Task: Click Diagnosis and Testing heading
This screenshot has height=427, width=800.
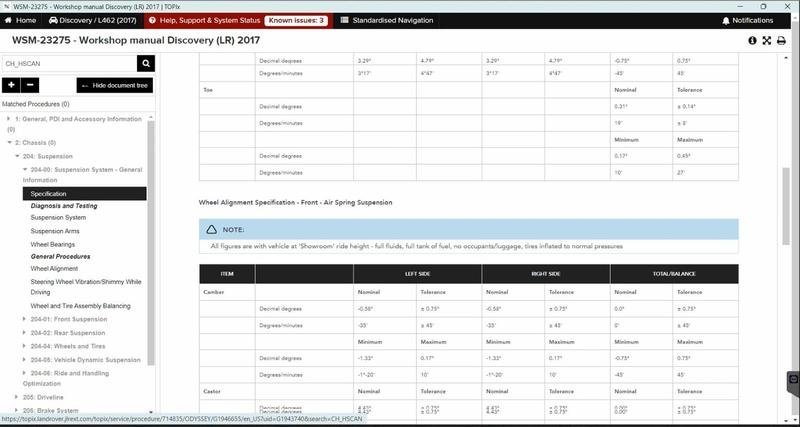Action: (x=64, y=206)
